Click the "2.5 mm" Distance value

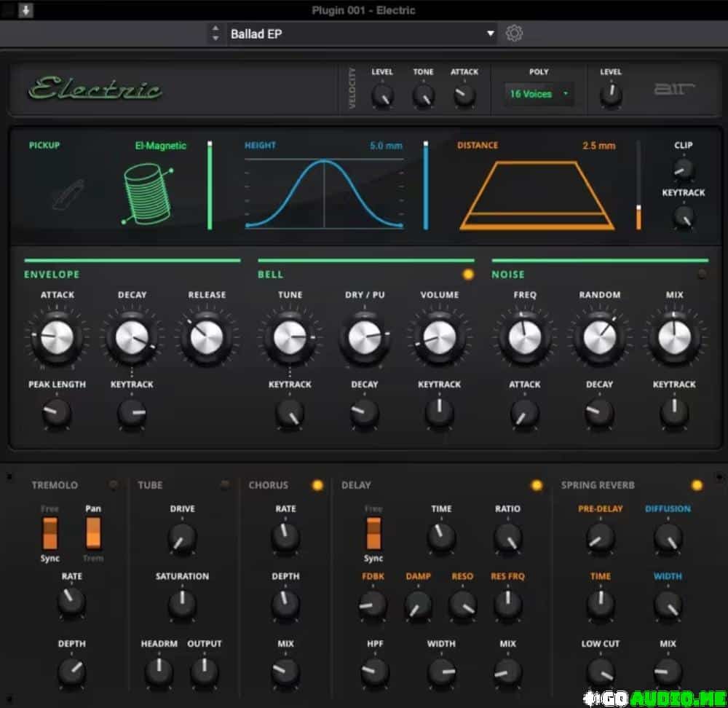coord(599,146)
